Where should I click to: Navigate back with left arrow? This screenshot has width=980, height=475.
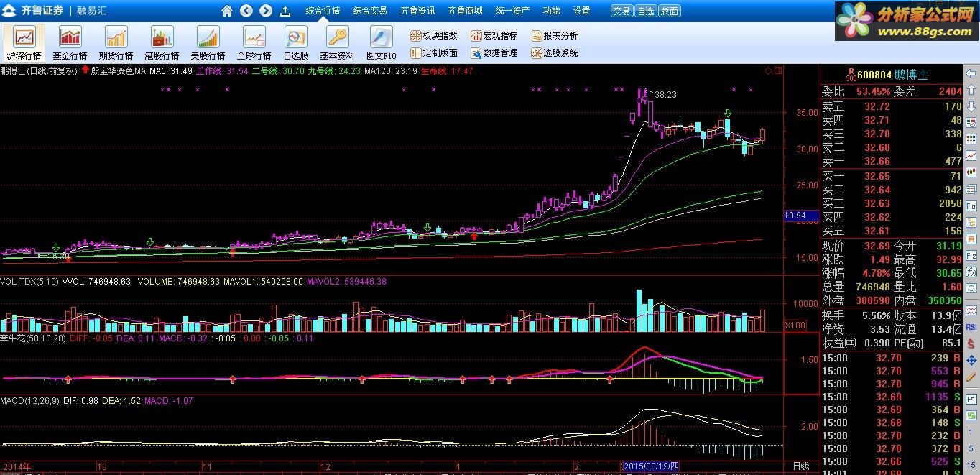(x=246, y=11)
